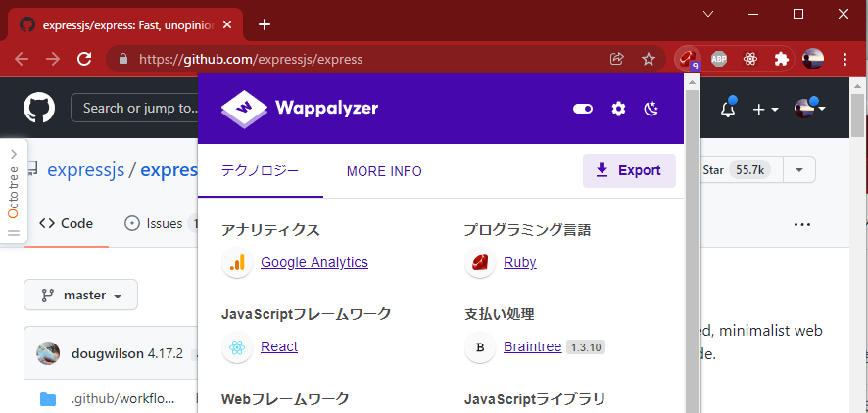Click the share page icon in address bar
Screen dimensions: 868x413
click(616, 59)
